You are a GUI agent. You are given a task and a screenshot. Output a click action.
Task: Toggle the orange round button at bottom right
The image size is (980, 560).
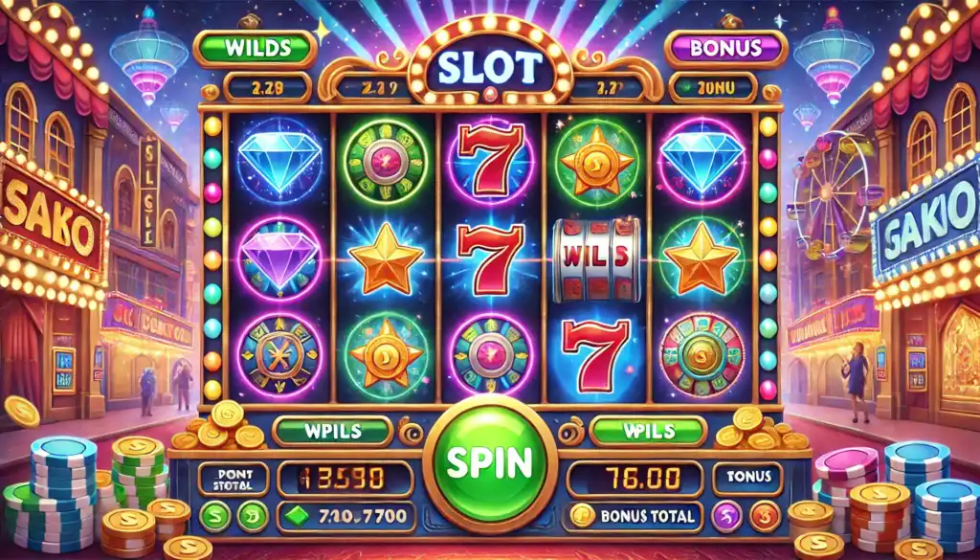click(761, 517)
